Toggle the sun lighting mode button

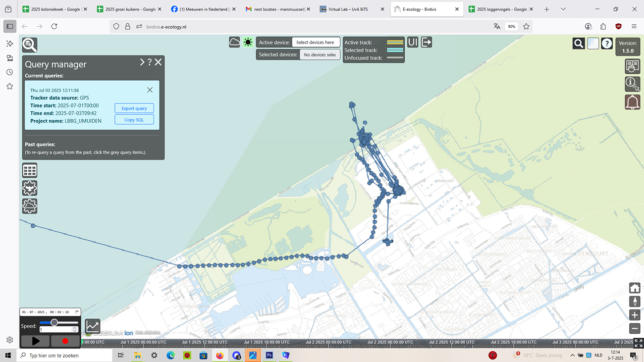pos(248,42)
